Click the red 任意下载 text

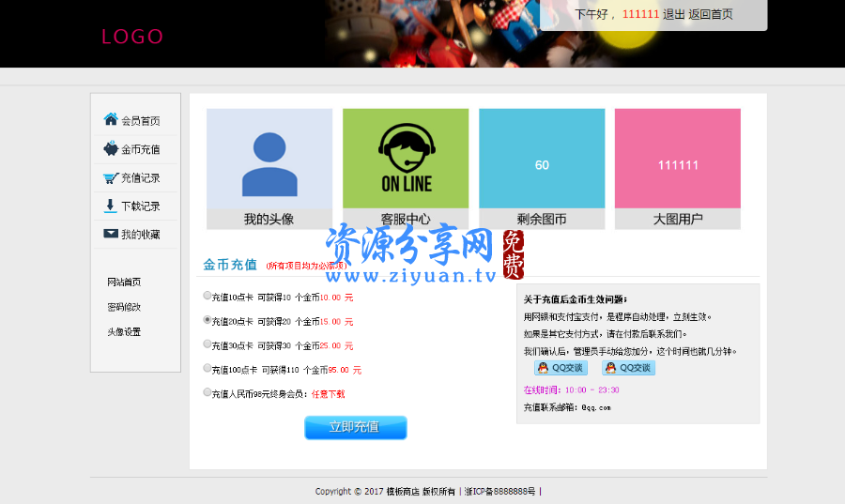point(328,394)
